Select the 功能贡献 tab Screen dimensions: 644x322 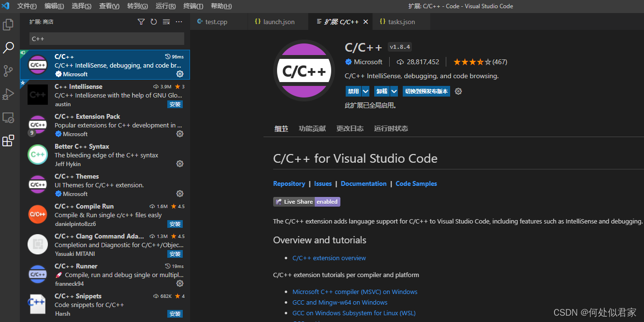click(x=312, y=128)
